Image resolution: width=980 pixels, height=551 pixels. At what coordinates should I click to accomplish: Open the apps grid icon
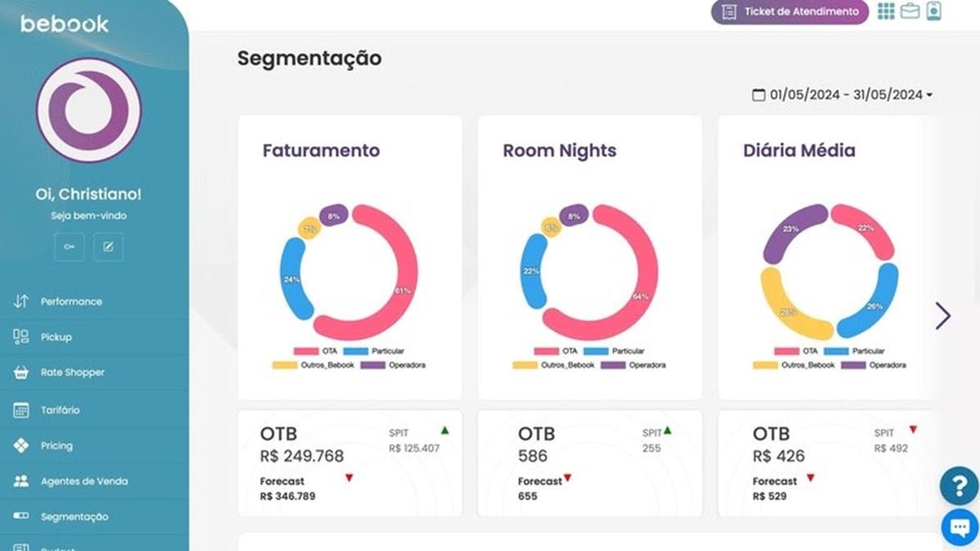point(886,11)
